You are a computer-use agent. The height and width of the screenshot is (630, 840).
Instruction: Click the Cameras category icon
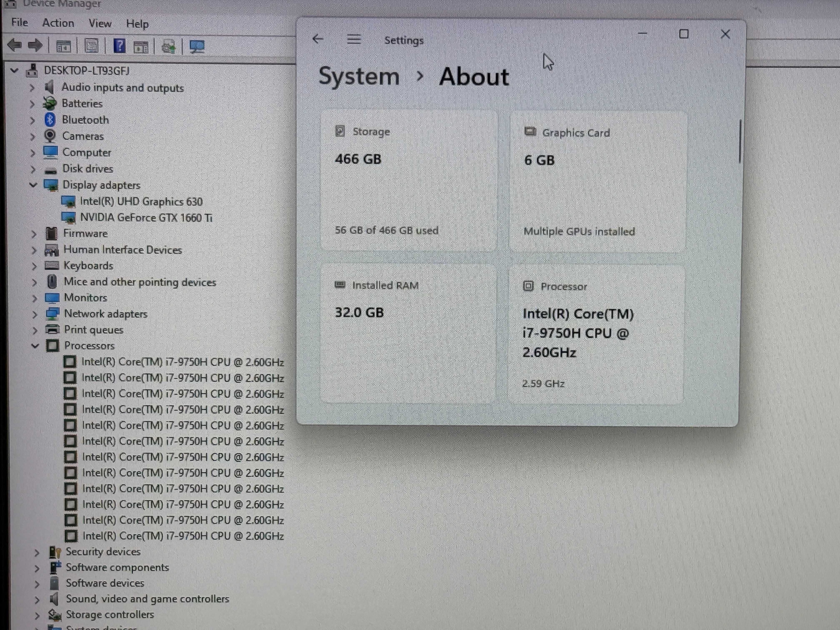pyautogui.click(x=50, y=136)
